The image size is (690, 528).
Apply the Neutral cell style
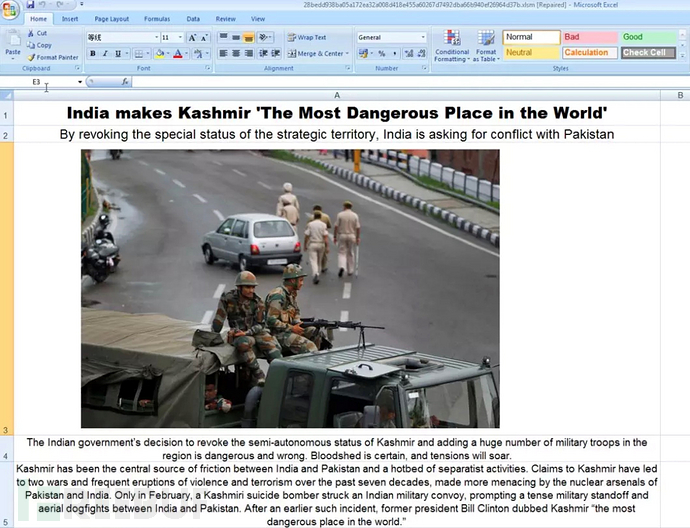click(532, 52)
